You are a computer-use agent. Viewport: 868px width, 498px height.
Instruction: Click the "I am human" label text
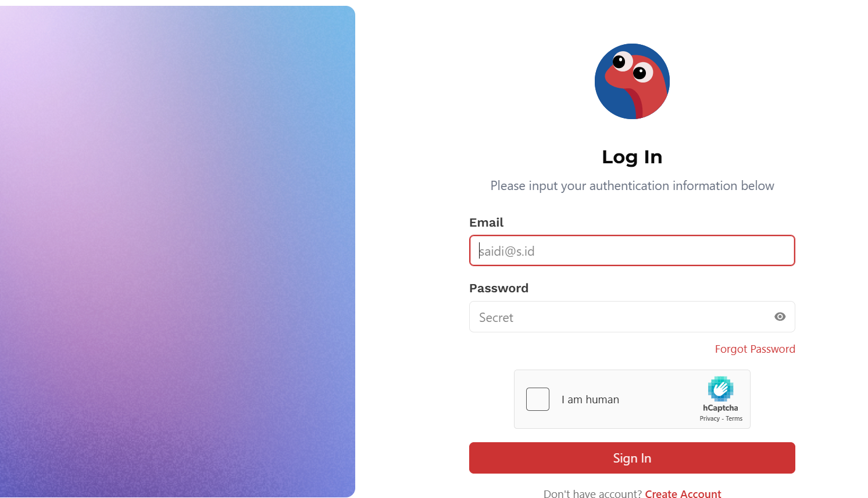pos(590,400)
